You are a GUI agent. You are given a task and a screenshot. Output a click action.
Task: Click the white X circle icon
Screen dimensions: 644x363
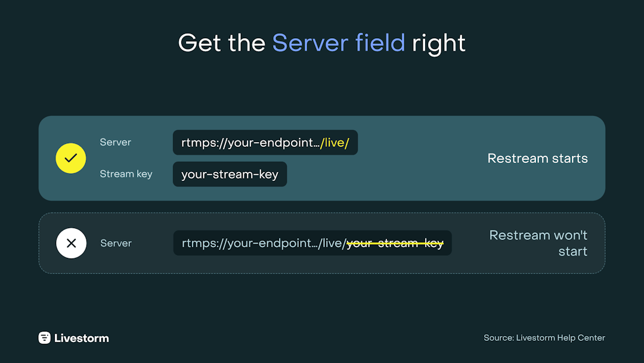coord(71,244)
